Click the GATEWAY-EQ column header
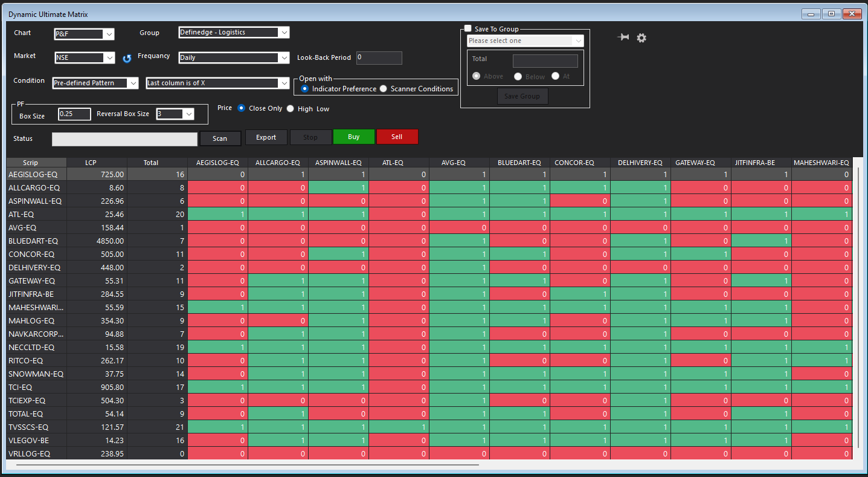The image size is (868, 477). [x=701, y=163]
